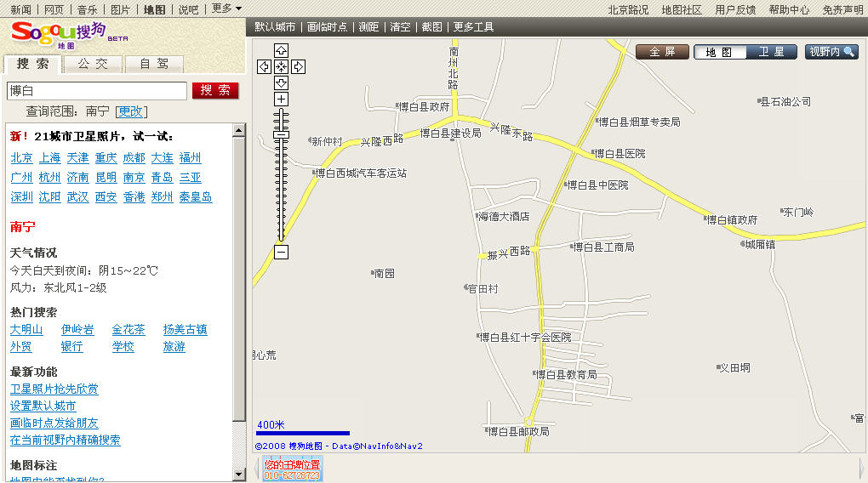
Task: Zoom out with the minus button
Action: tap(281, 253)
